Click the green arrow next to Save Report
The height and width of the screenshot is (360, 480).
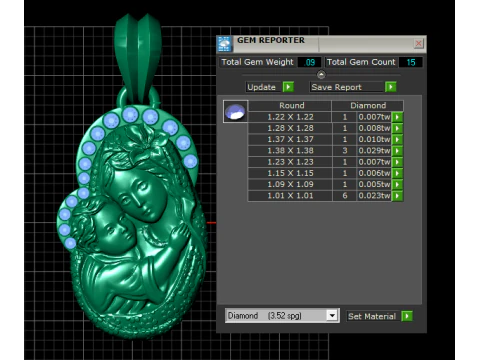(391, 87)
